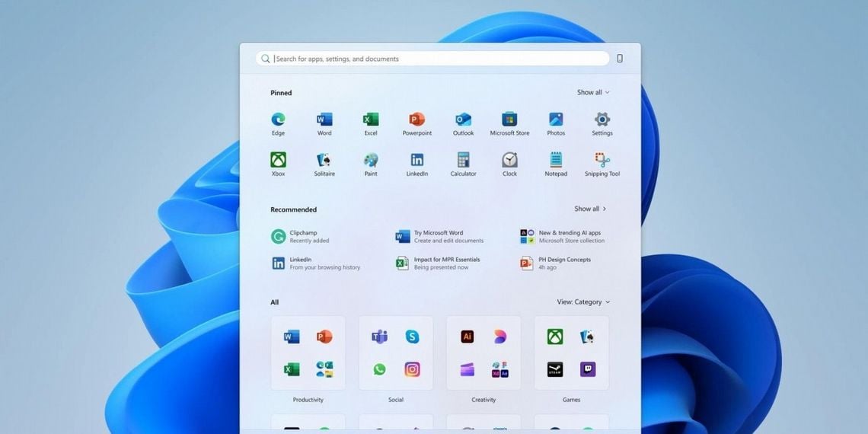Expand the extra apps cluster in Creativity
This screenshot has width=868, height=434.
(500, 369)
